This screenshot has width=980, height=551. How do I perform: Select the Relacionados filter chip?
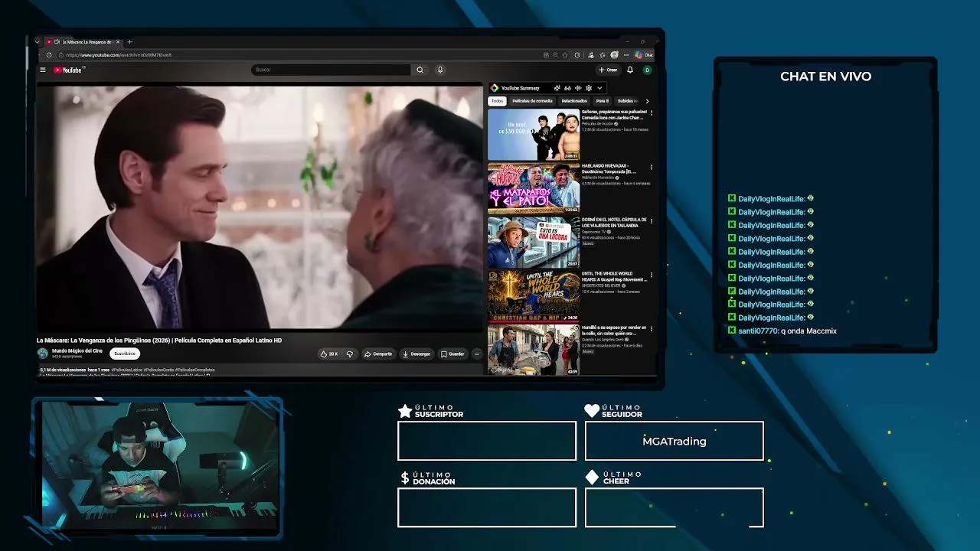tap(574, 101)
